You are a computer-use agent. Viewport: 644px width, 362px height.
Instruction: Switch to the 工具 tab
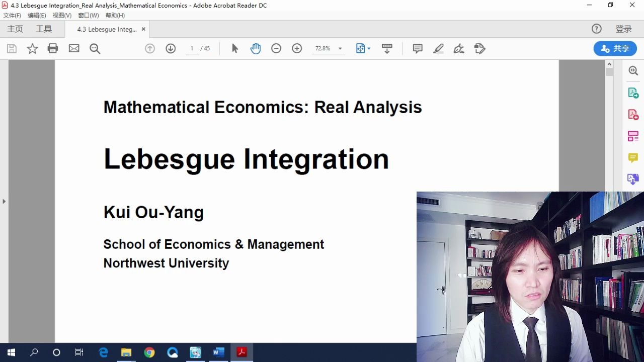(44, 29)
